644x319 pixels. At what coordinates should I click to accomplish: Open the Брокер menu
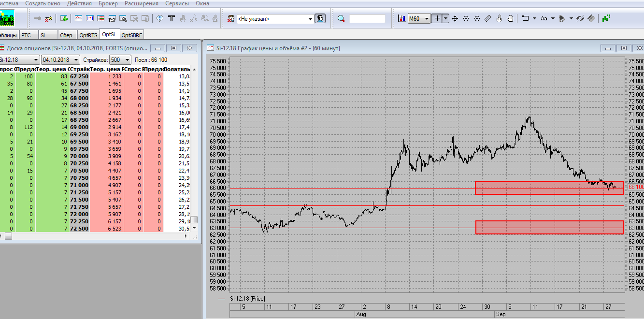tap(108, 3)
